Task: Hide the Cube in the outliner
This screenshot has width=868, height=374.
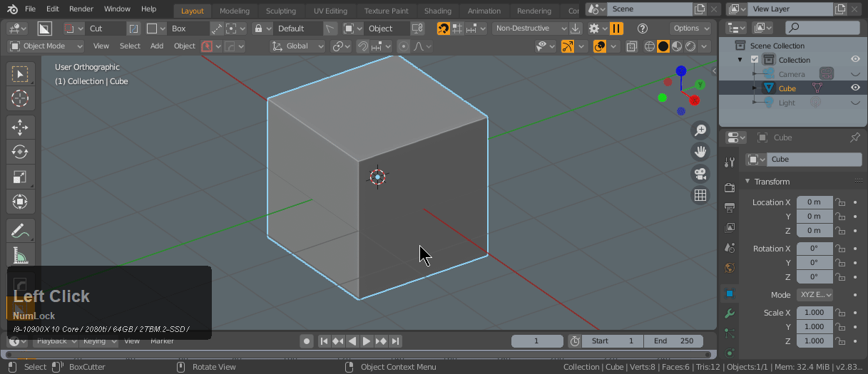Action: click(x=854, y=88)
